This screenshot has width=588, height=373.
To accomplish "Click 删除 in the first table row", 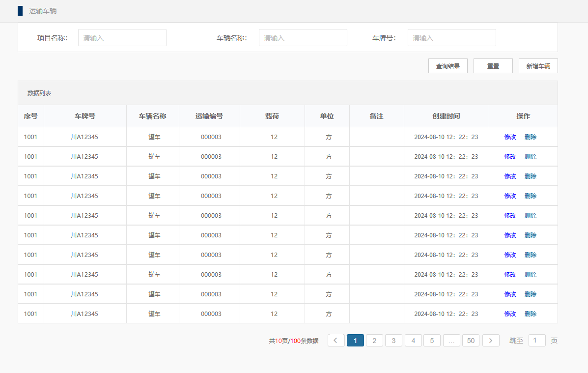I will point(531,137).
